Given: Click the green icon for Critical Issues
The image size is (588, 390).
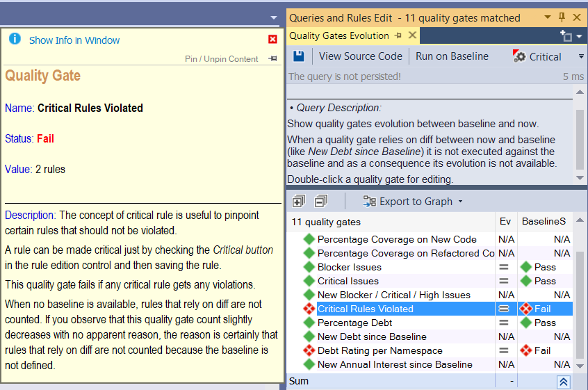Looking at the screenshot, I should click(x=309, y=281).
